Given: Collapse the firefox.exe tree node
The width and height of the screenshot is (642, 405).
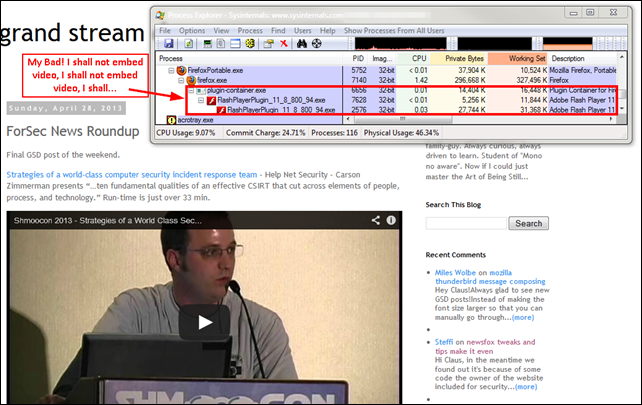Looking at the screenshot, I should click(181, 81).
